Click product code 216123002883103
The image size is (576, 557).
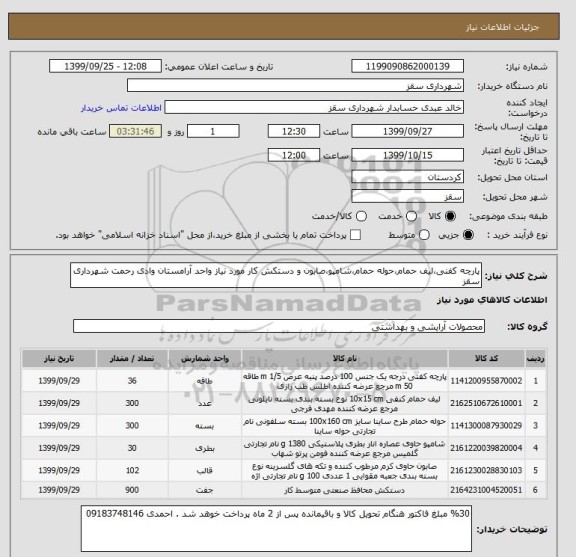486,471
